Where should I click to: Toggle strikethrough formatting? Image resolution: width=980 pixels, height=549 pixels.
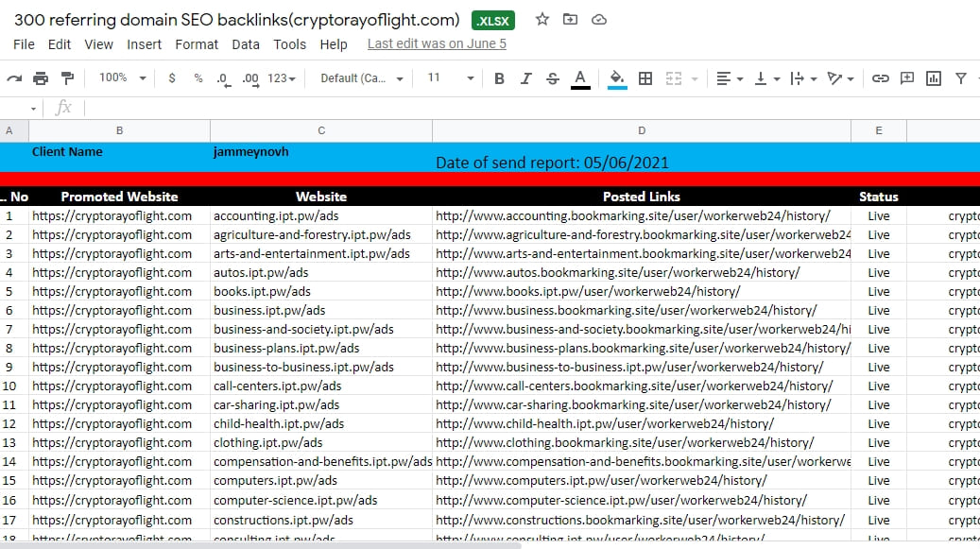coord(553,78)
